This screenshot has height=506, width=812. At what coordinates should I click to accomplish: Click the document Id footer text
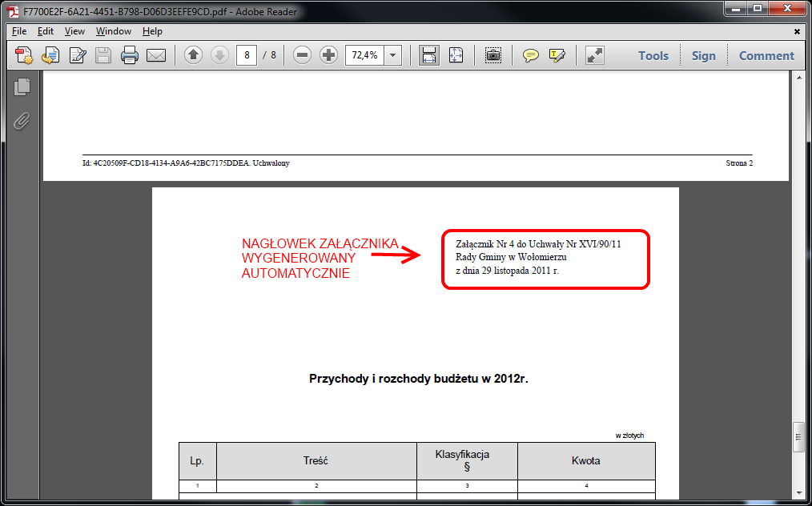pyautogui.click(x=186, y=163)
